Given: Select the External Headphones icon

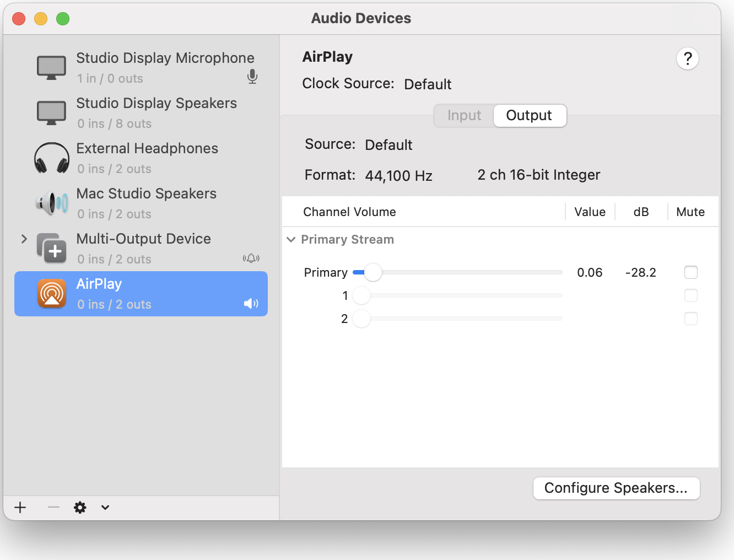Looking at the screenshot, I should pyautogui.click(x=51, y=159).
